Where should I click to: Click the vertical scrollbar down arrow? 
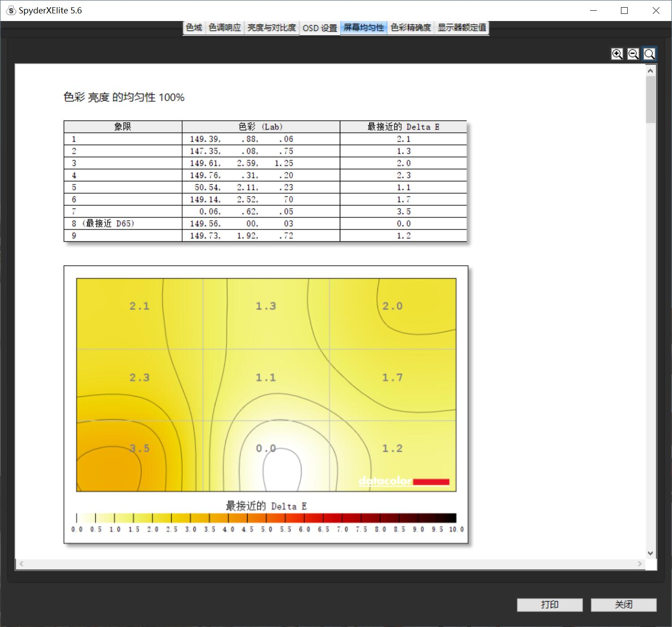pos(651,553)
